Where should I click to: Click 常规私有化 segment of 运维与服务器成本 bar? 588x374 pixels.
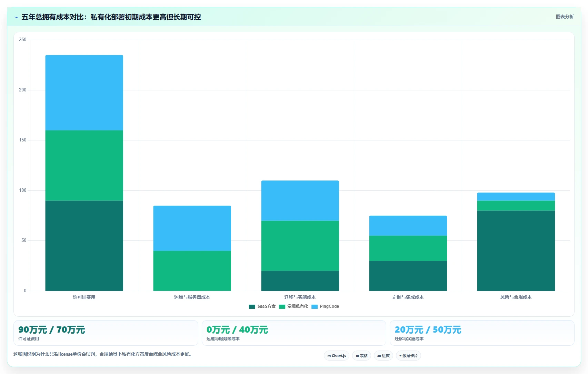[x=192, y=271]
